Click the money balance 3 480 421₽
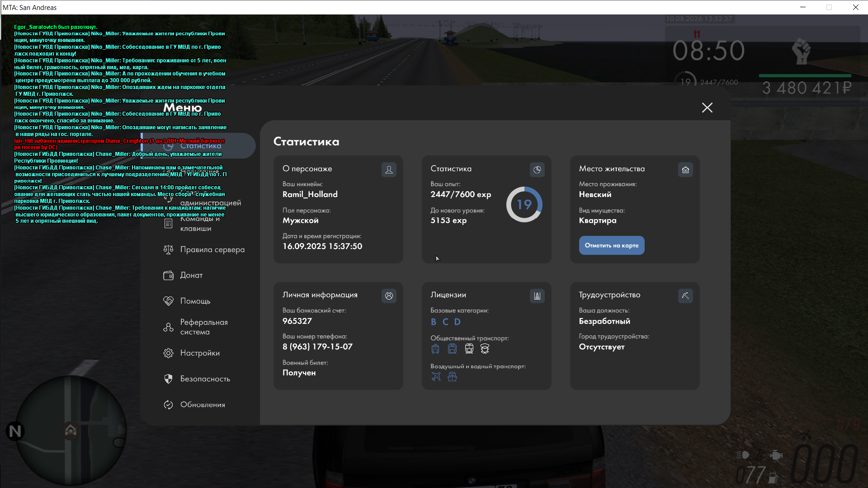Viewport: 868px width, 488px height. coord(807,88)
